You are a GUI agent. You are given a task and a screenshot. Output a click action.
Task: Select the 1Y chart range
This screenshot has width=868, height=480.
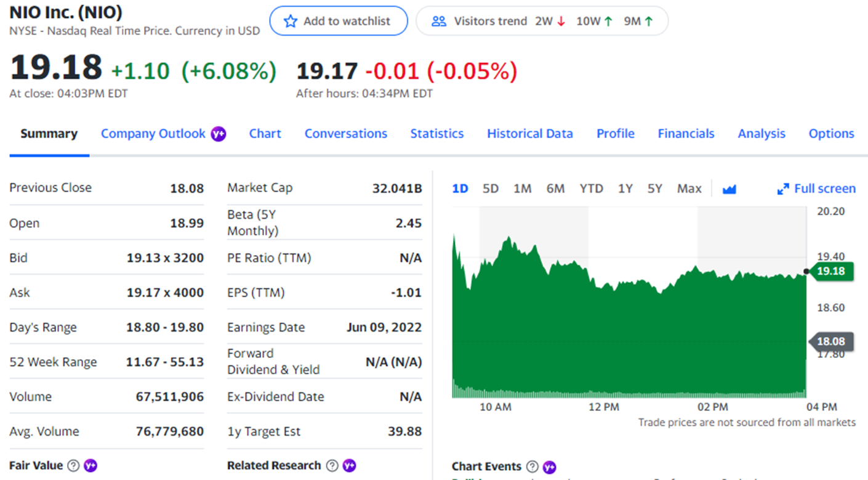[625, 189]
